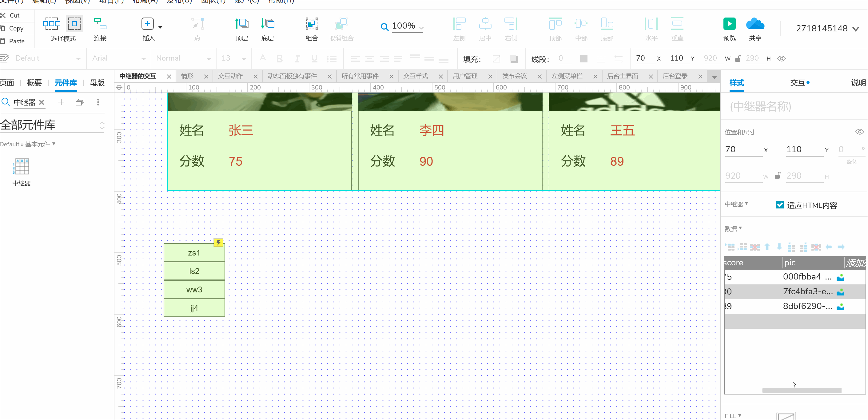Open the account 2718145148 dropdown

(x=855, y=29)
